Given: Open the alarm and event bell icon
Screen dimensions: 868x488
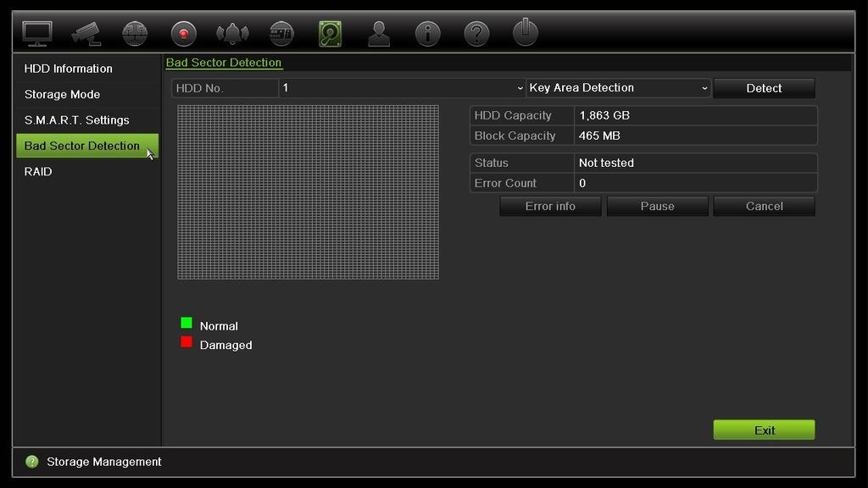Looking at the screenshot, I should (232, 33).
